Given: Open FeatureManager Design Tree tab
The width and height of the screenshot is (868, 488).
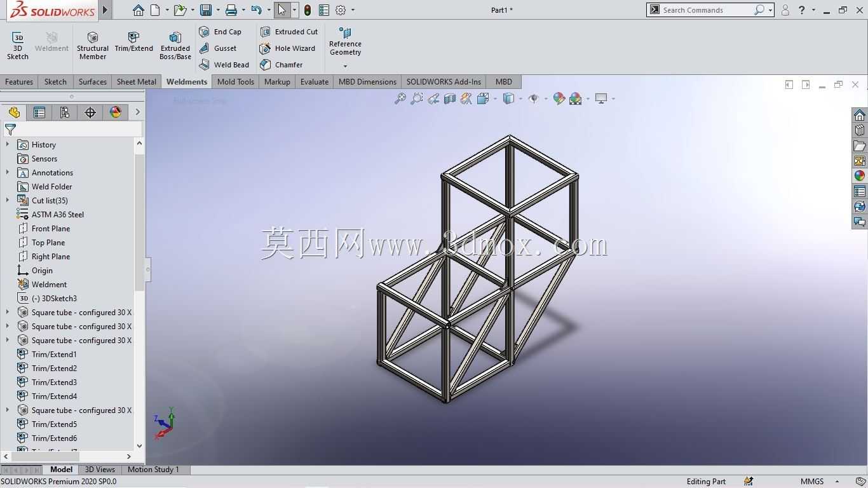Looking at the screenshot, I should click(x=14, y=112).
